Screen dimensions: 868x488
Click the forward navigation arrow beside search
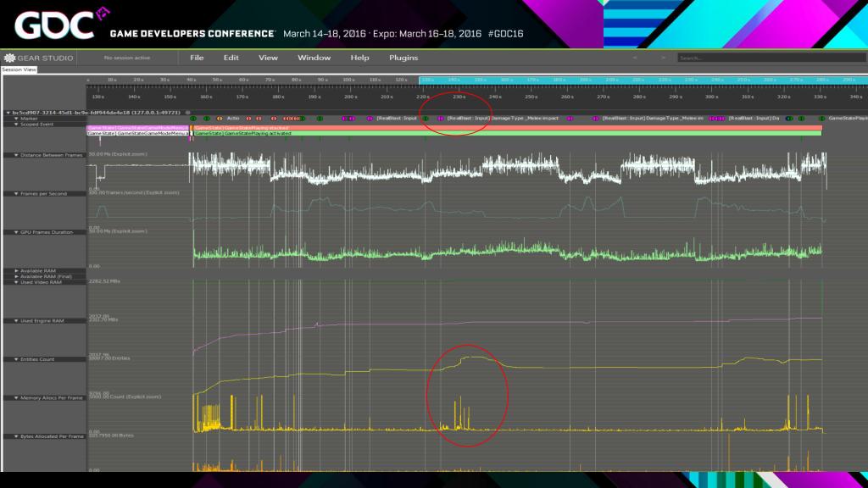pos(665,58)
